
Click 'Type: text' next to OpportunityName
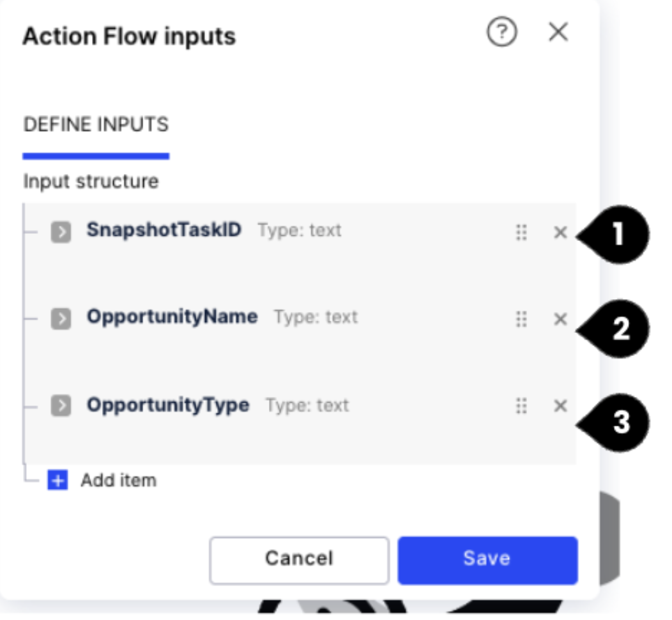[x=316, y=318]
